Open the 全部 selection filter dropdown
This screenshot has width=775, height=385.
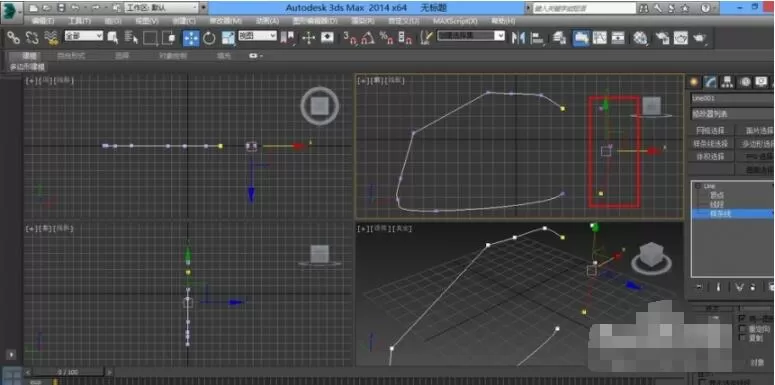coord(84,36)
